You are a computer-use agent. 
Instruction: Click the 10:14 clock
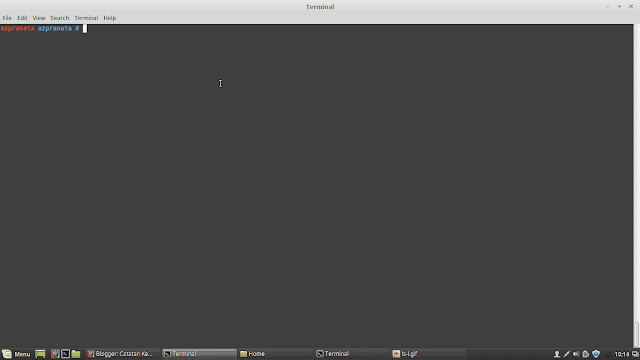coord(622,354)
